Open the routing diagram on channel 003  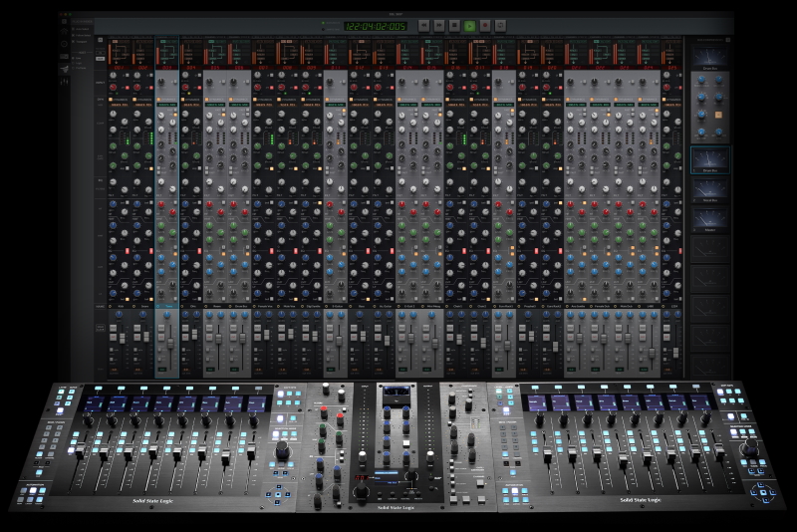pyautogui.click(x=169, y=52)
